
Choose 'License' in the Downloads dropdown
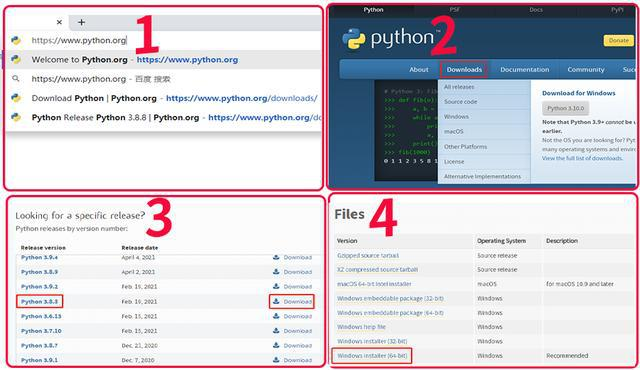tap(454, 162)
